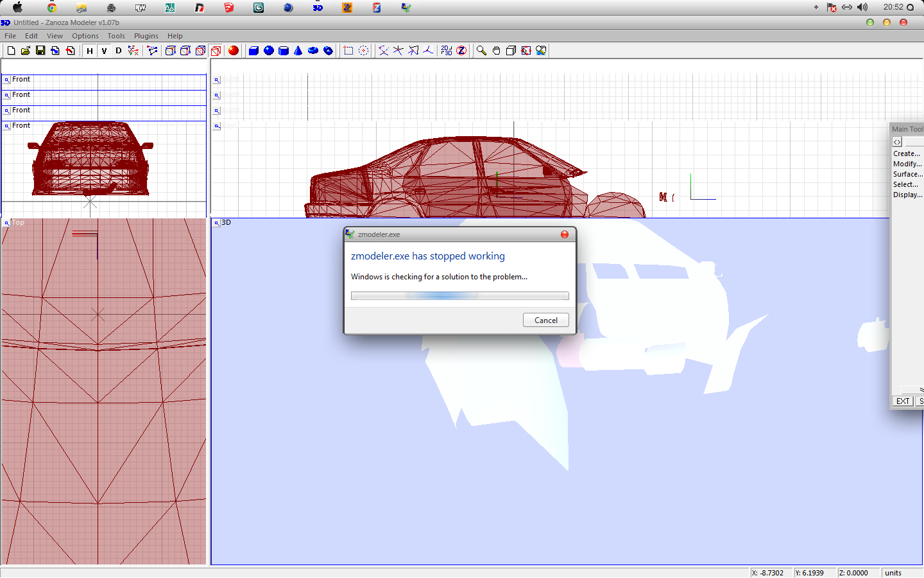Create a tube with the blue tube icon
The height and width of the screenshot is (578, 924).
coord(328,51)
